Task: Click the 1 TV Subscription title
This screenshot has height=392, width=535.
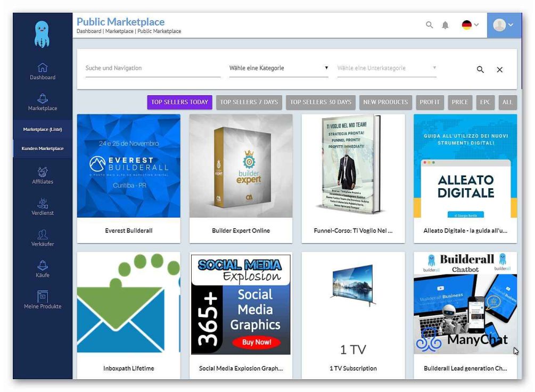Action: coord(353,369)
